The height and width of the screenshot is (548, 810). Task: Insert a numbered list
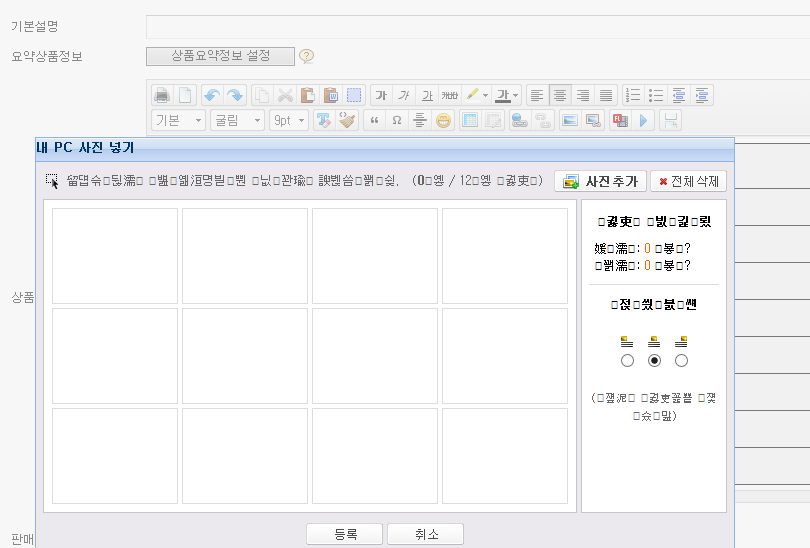(x=633, y=96)
